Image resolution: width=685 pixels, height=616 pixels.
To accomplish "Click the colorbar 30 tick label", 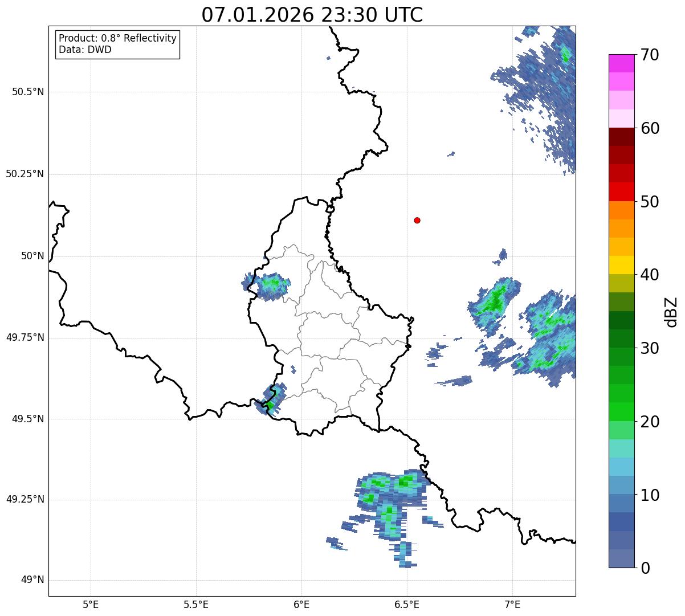I will pyautogui.click(x=650, y=348).
